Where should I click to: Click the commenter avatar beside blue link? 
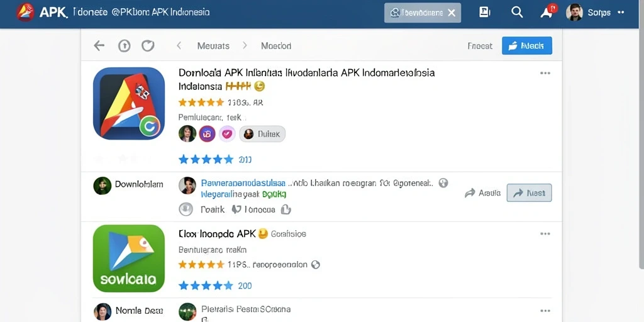click(x=187, y=186)
